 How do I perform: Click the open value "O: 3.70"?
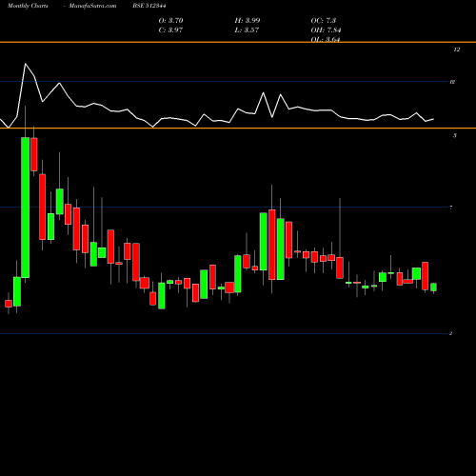tap(170, 21)
